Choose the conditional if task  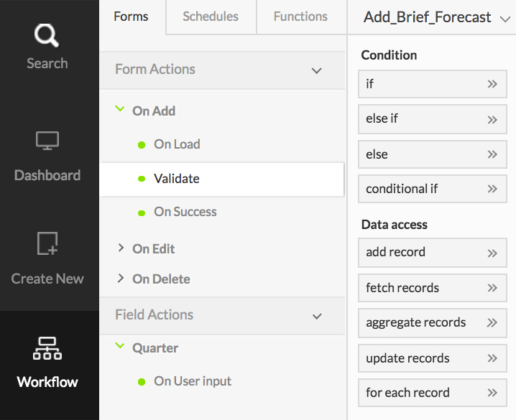click(402, 189)
